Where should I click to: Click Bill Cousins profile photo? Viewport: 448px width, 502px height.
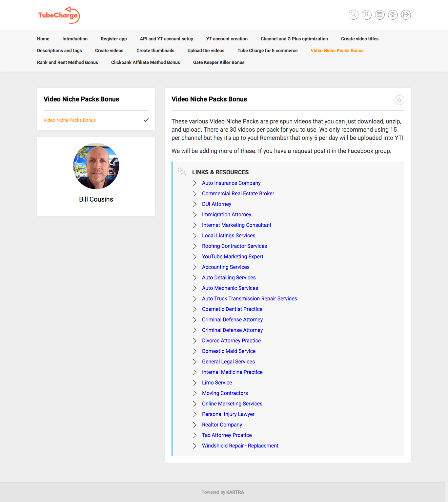(96, 166)
